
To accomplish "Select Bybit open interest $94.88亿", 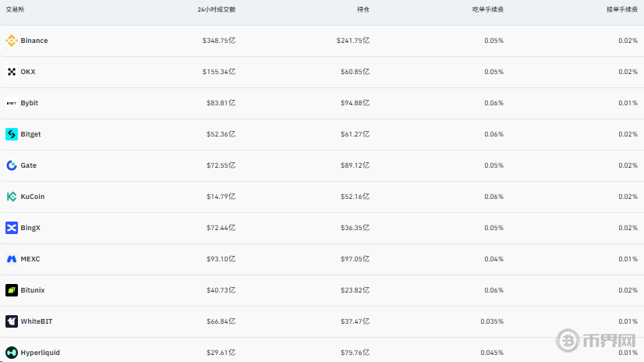I will tap(355, 103).
